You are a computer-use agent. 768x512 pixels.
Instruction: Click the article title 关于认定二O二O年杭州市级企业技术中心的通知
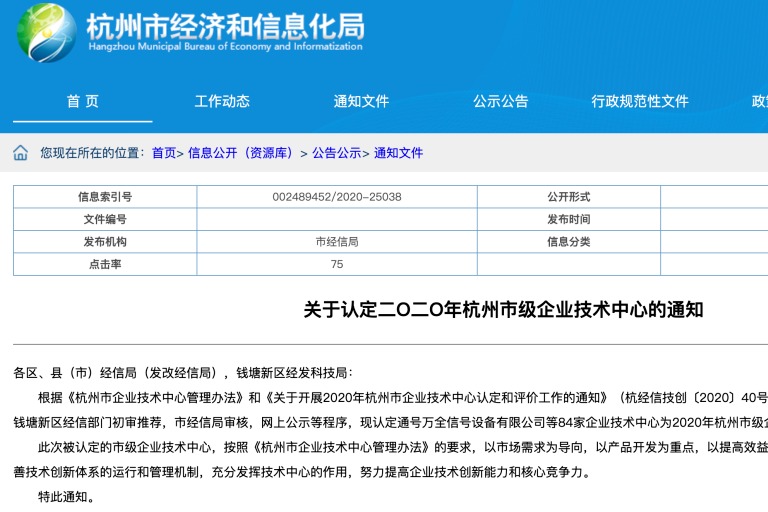504,310
